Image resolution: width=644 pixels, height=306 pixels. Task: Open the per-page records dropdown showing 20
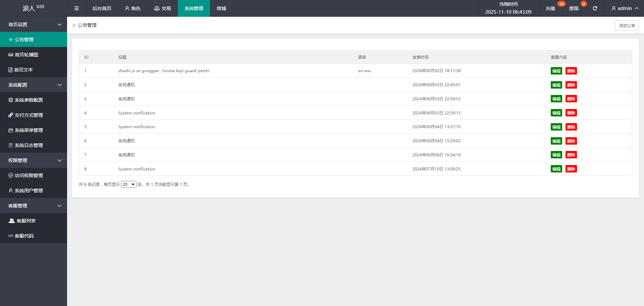pos(128,184)
